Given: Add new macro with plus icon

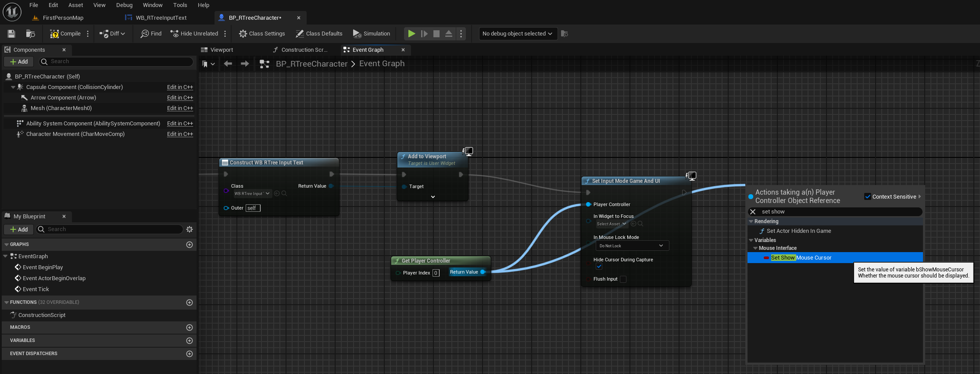Looking at the screenshot, I should click(x=190, y=328).
